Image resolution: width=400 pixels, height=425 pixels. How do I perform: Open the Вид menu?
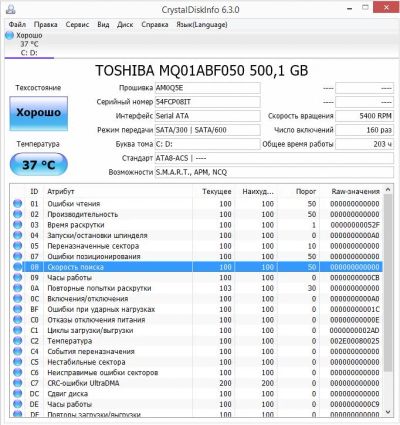click(x=103, y=25)
